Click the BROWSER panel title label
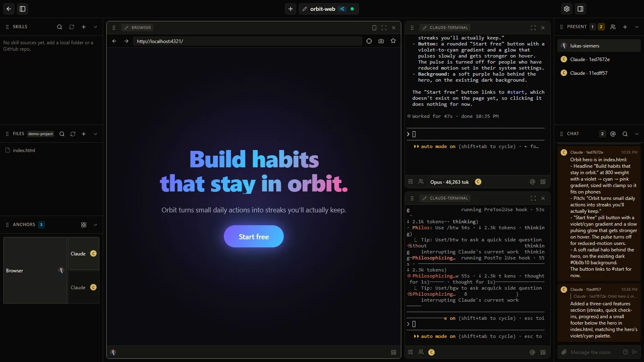 point(138,28)
